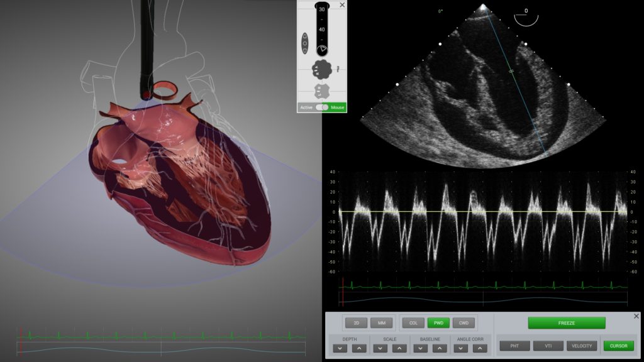Click the omniplane rotation button on probe
The width and height of the screenshot is (644, 362).
305,44
